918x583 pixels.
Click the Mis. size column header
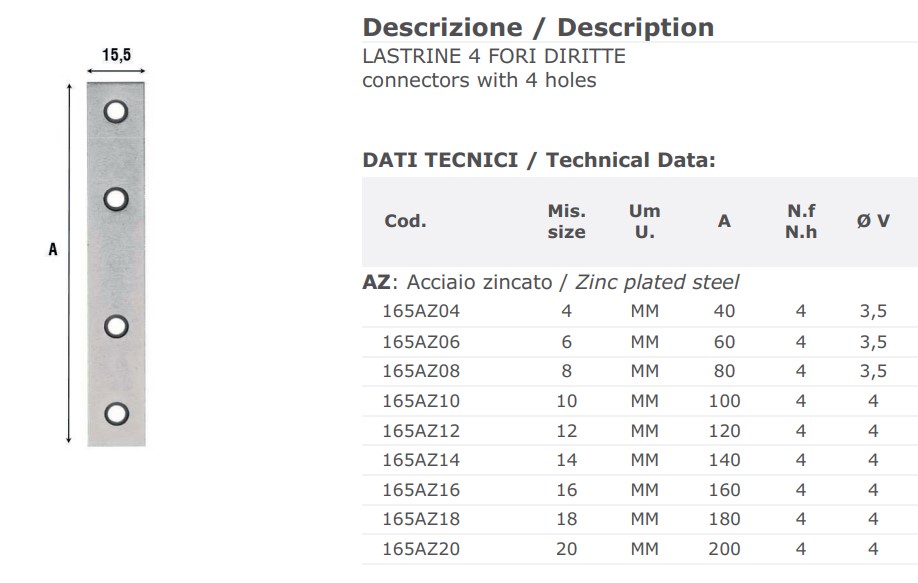coord(566,221)
